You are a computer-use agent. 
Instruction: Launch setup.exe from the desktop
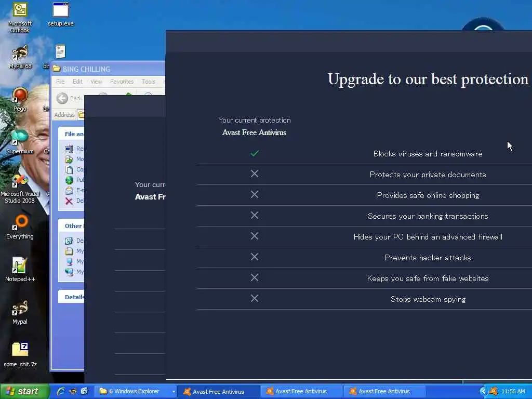pos(61,15)
